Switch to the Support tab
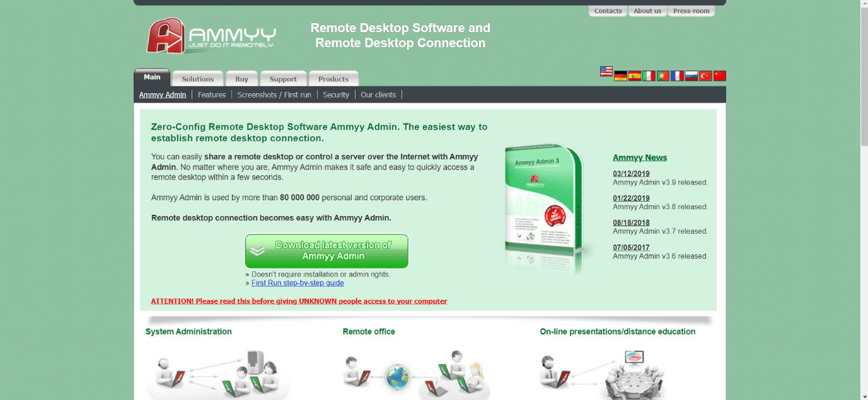The width and height of the screenshot is (868, 400). (x=283, y=79)
